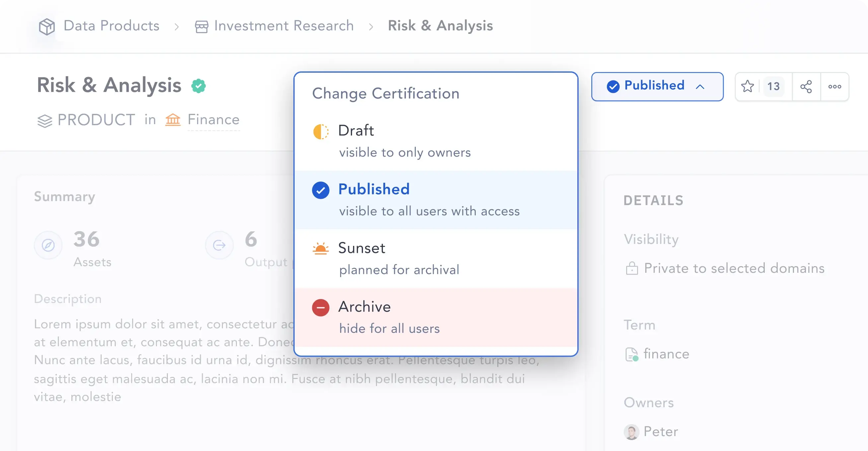Click the Owners label
The width and height of the screenshot is (868, 451).
(x=649, y=403)
